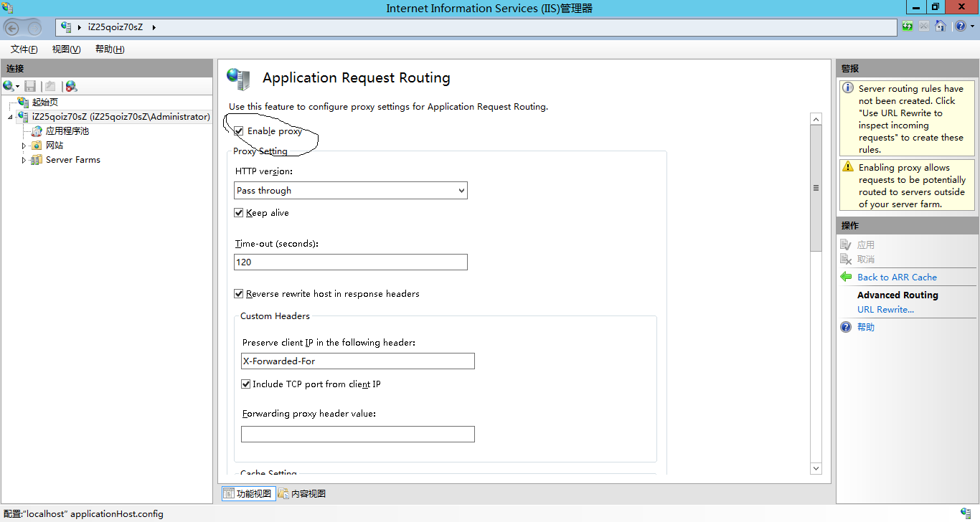Toggle the Keep alive checkbox
This screenshot has width=980, height=522.
[239, 213]
